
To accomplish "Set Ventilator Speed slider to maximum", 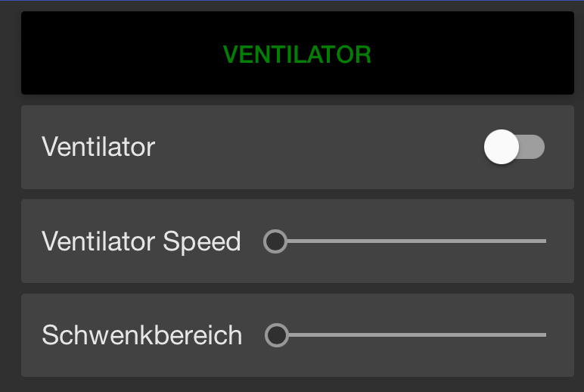I will (x=545, y=241).
